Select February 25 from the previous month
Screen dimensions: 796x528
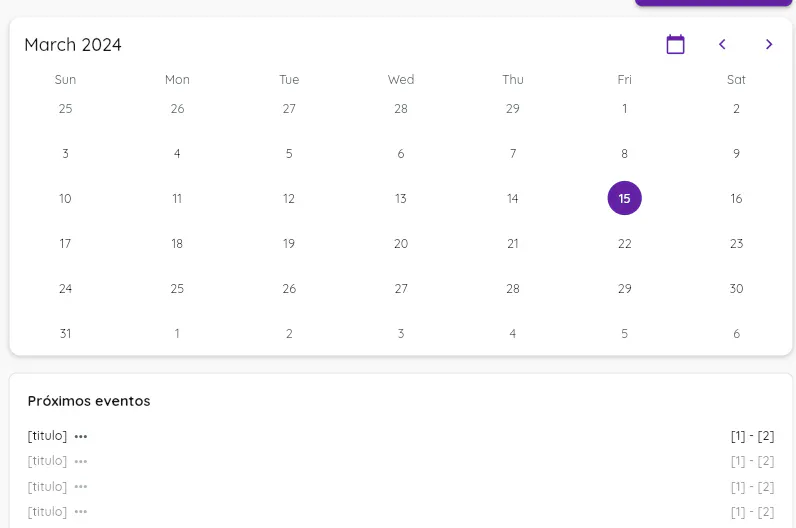click(x=65, y=109)
